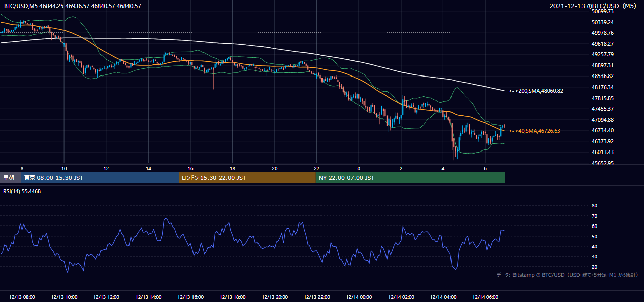This screenshot has width=644, height=302.
Task: Click RSI scale value 60
Action: pyautogui.click(x=594, y=226)
